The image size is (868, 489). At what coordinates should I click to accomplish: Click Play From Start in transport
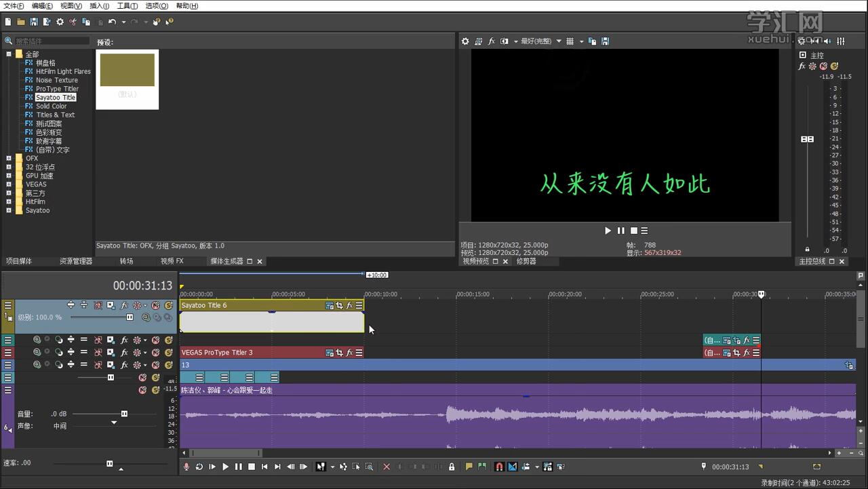(212, 467)
